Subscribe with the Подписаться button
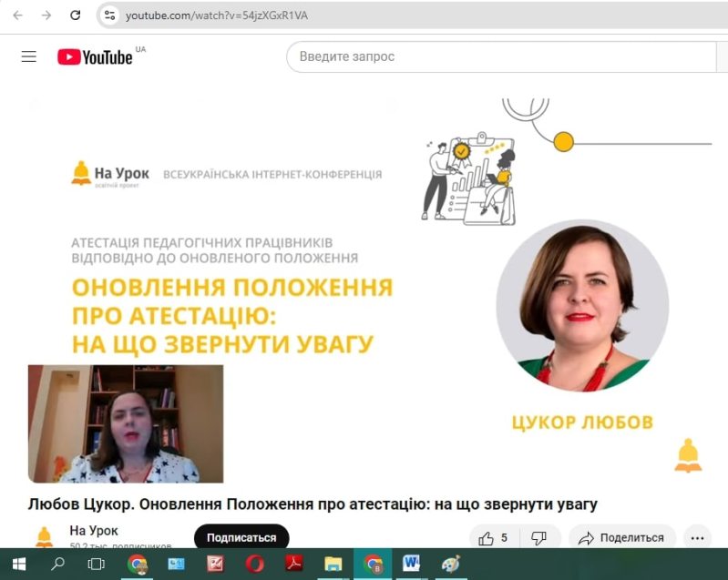 241,537
